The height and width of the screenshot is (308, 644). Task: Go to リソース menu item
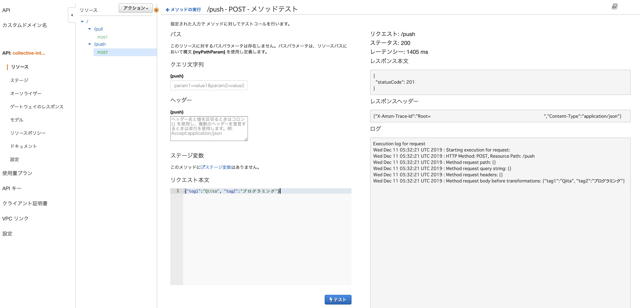pos(20,67)
